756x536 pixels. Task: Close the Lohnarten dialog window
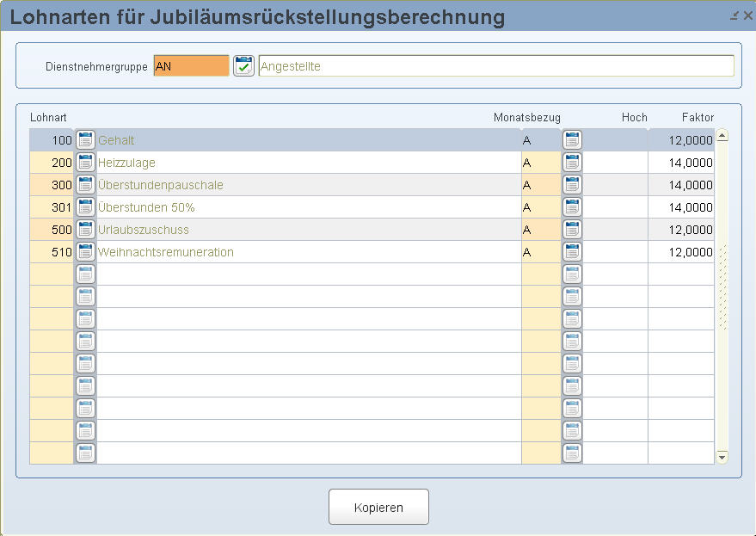[747, 16]
